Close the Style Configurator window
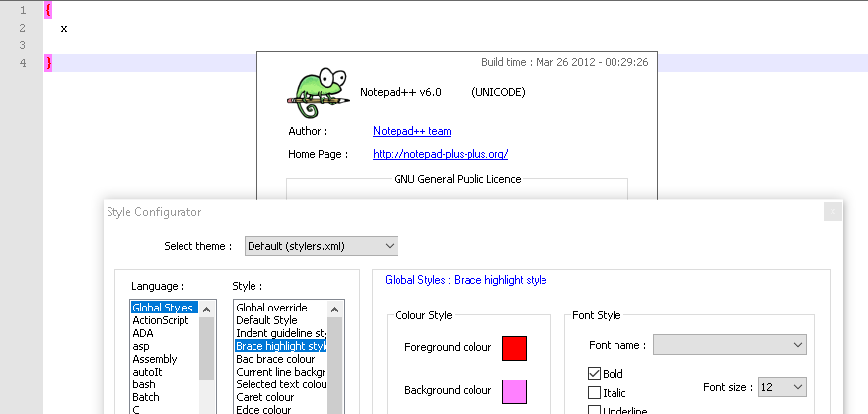The height and width of the screenshot is (414, 868). coord(832,211)
